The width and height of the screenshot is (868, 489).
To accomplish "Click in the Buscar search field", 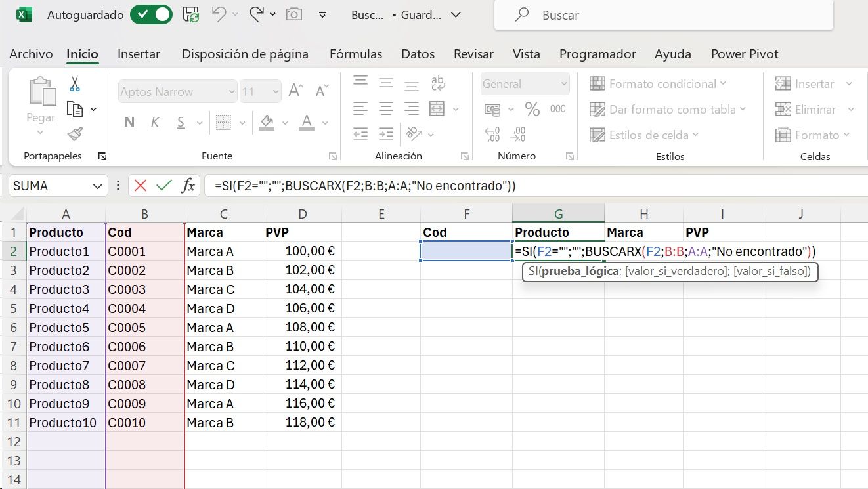I will point(663,15).
